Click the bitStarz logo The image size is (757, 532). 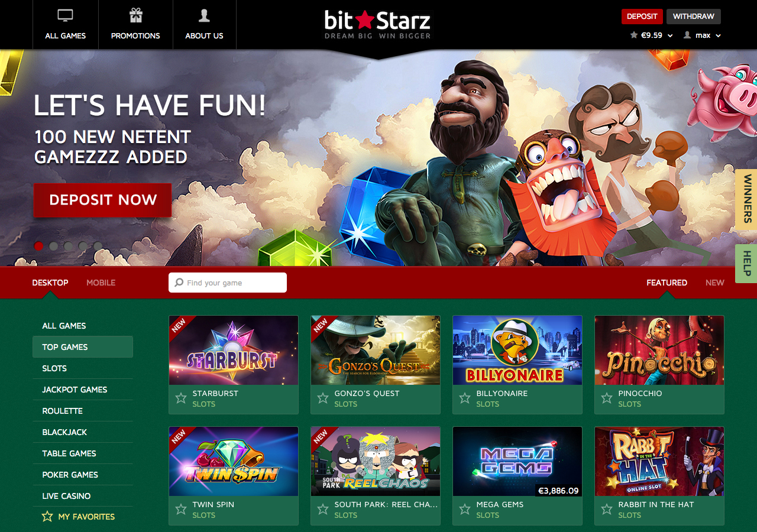click(377, 24)
